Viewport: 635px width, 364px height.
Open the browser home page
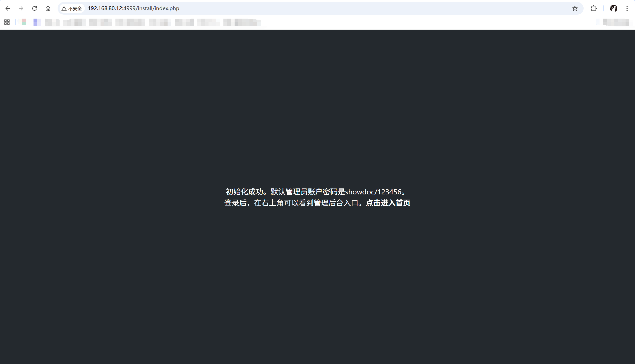[48, 8]
